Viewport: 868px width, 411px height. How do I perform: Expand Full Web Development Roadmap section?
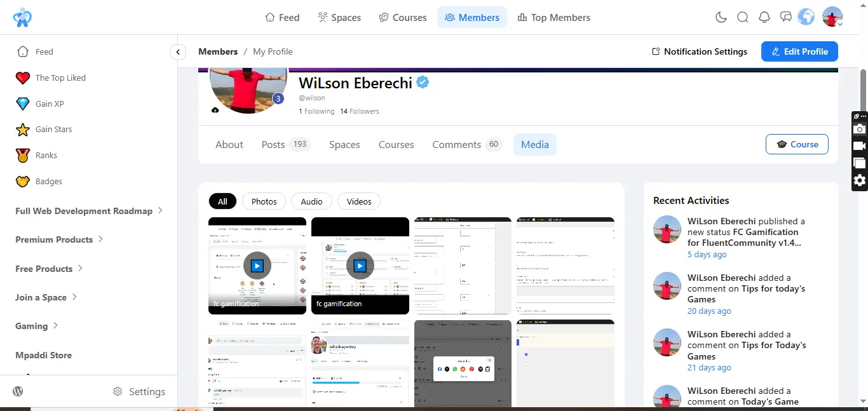89,211
